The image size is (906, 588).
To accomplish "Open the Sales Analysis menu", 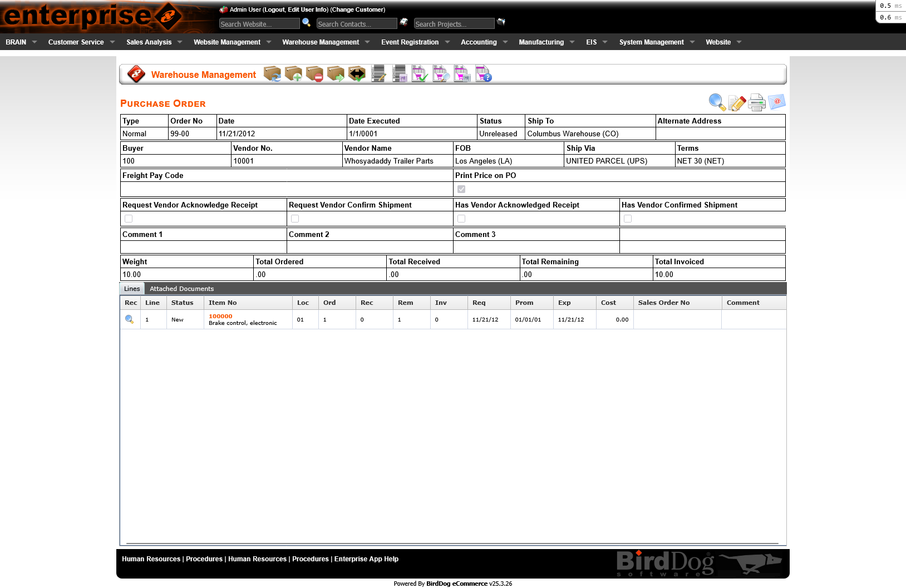I will [150, 42].
